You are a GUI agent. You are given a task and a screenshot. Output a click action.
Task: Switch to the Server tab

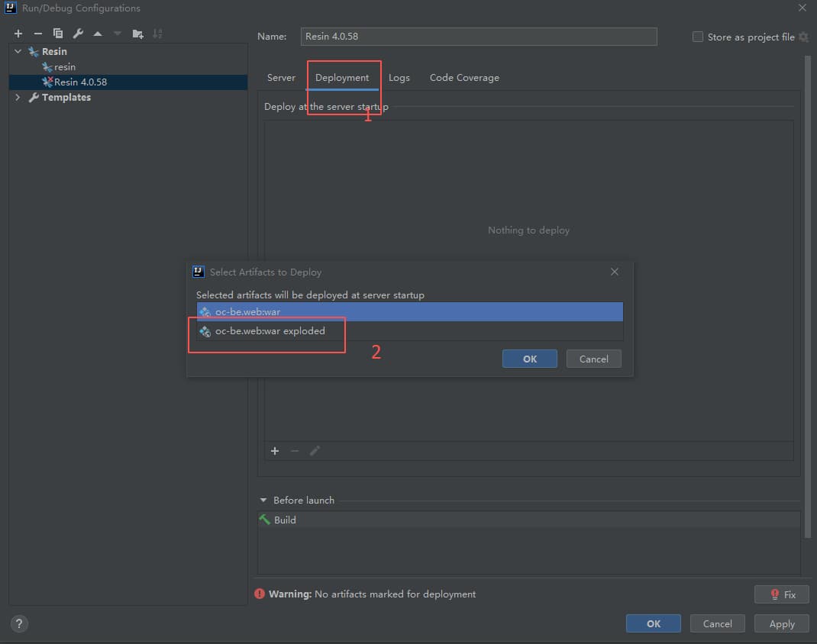281,78
